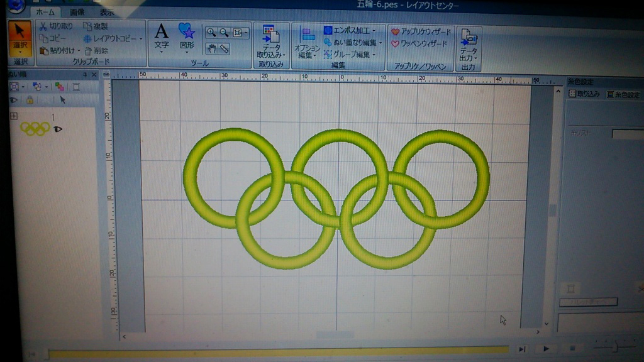Open the 選択 tool dropdown arrow
Image resolution: width=644 pixels, height=362 pixels.
pos(19,53)
